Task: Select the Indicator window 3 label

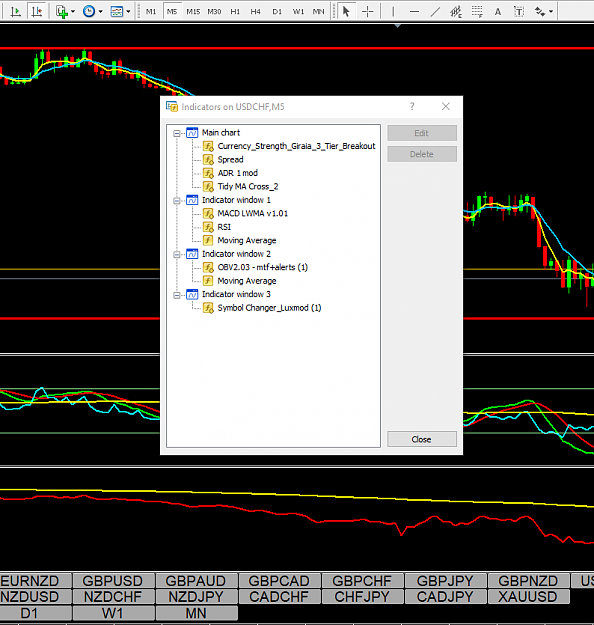Action: pos(236,294)
